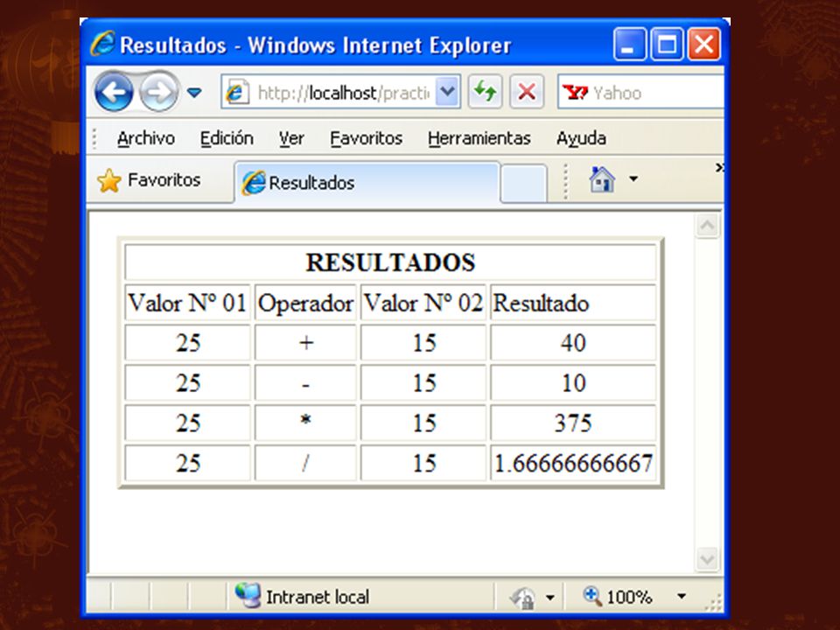Select the Resultados tab
This screenshot has width=840, height=630.
[x=367, y=183]
